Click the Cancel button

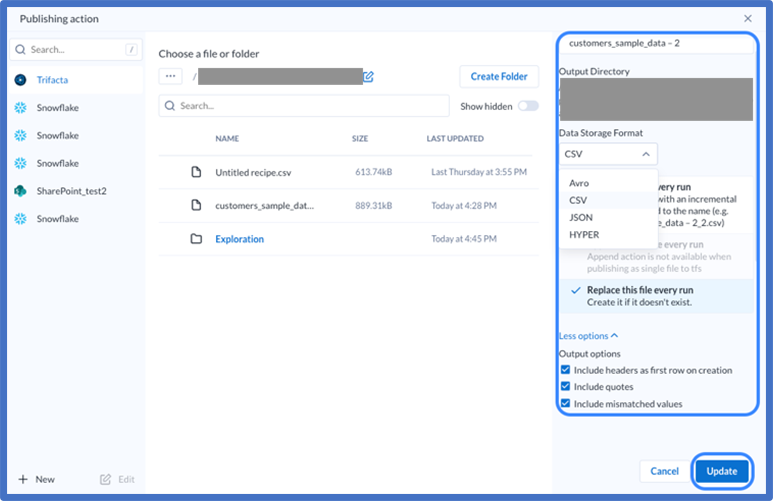tap(664, 471)
